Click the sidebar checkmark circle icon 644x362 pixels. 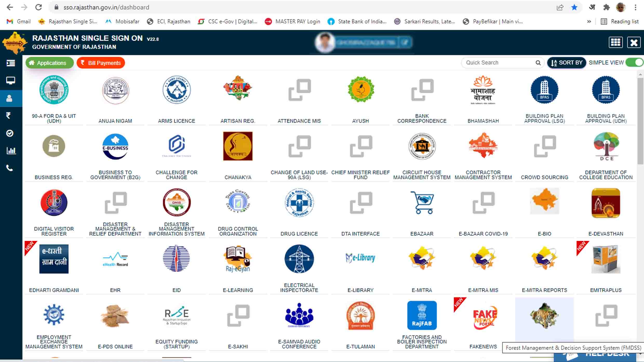10,133
